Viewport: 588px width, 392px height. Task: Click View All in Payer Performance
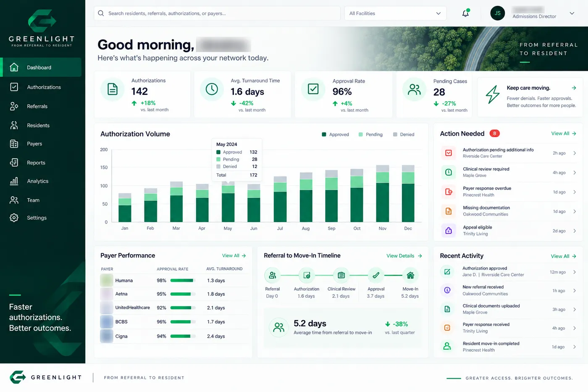click(234, 255)
